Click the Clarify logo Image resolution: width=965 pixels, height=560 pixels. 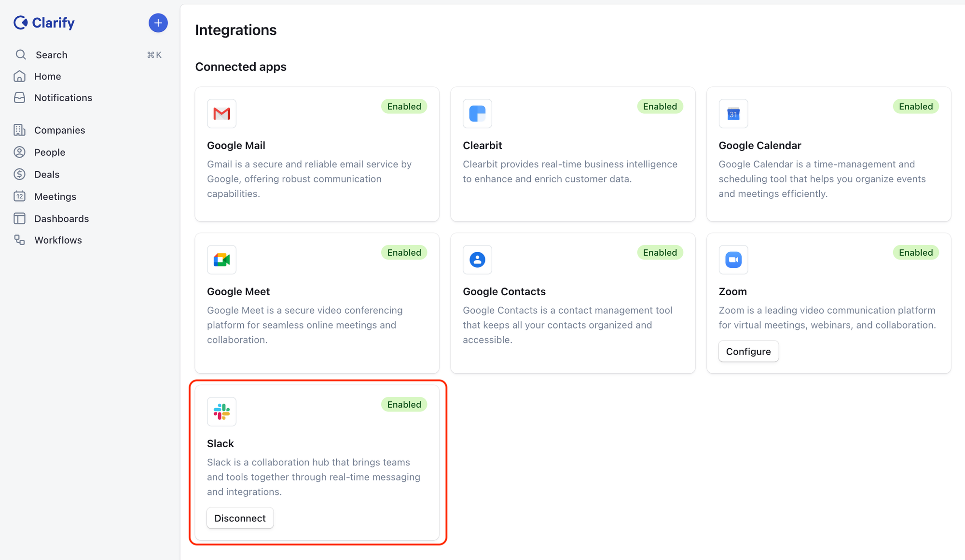[x=44, y=23]
